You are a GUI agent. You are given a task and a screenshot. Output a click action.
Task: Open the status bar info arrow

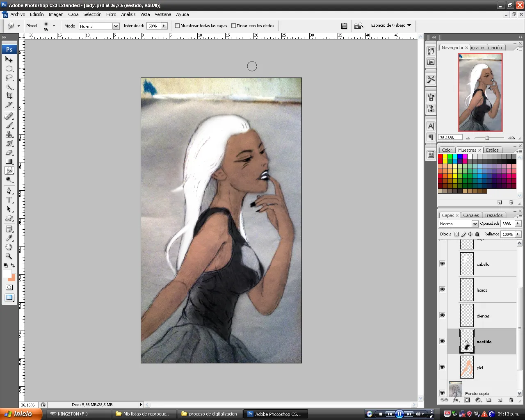tap(141, 404)
